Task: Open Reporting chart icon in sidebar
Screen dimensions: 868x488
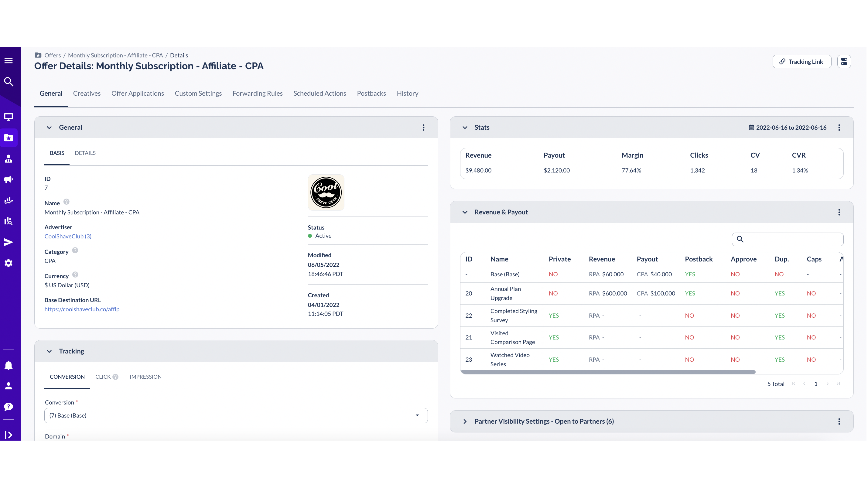Action: 9,200
